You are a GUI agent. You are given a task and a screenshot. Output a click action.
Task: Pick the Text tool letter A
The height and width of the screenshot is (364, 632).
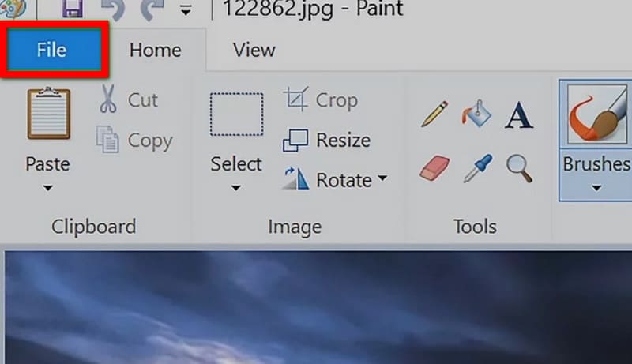pyautogui.click(x=519, y=115)
